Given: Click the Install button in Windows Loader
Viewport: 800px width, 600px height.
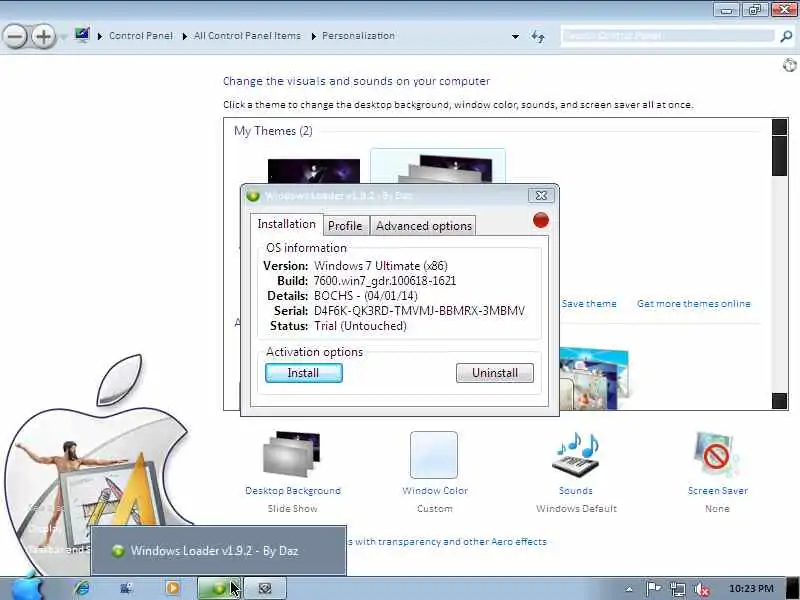Looking at the screenshot, I should (304, 372).
